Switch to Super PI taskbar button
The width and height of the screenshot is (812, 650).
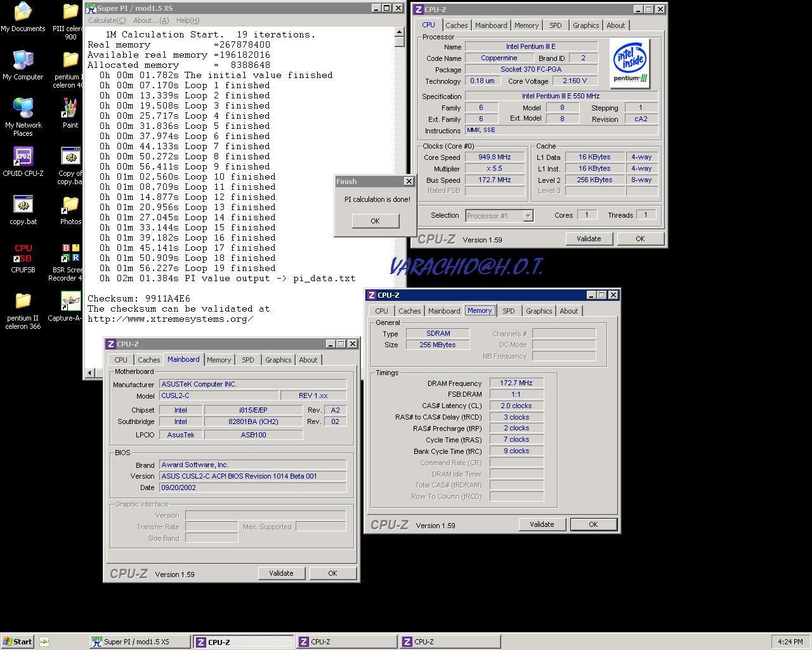(x=140, y=642)
